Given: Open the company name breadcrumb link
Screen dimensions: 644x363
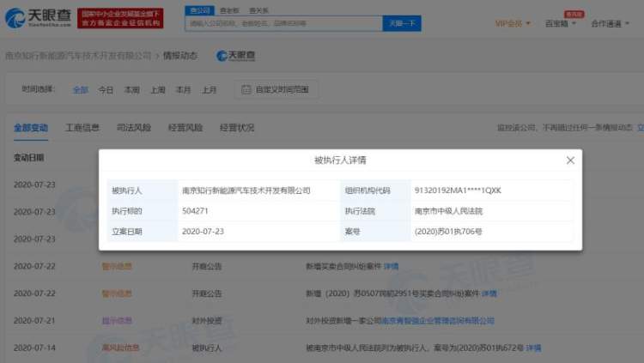Looking at the screenshot, I should click(x=78, y=56).
